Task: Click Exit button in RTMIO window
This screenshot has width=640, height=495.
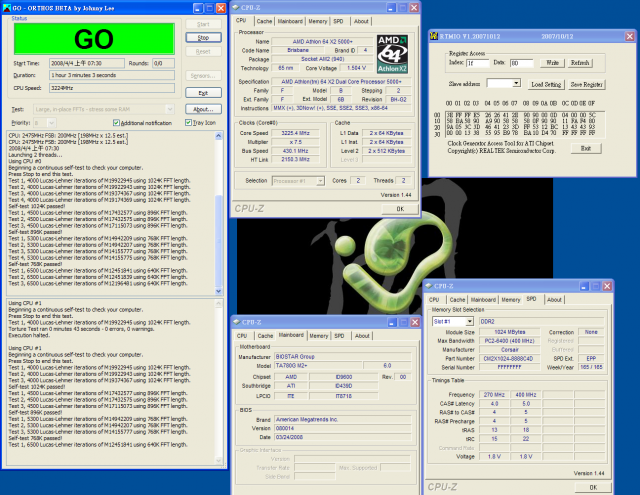Action: click(x=586, y=149)
